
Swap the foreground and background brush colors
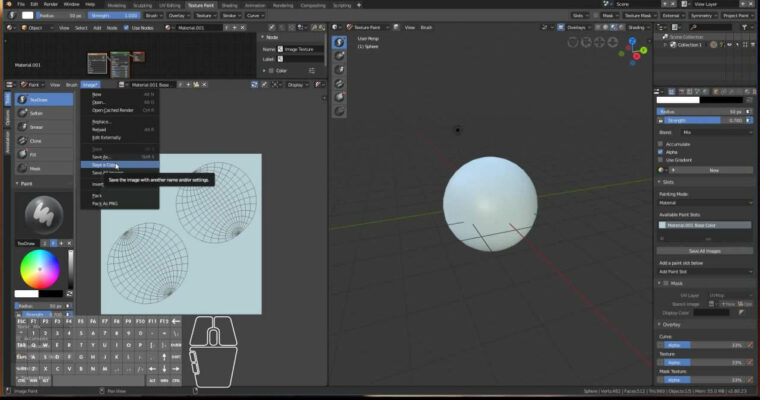(69, 294)
